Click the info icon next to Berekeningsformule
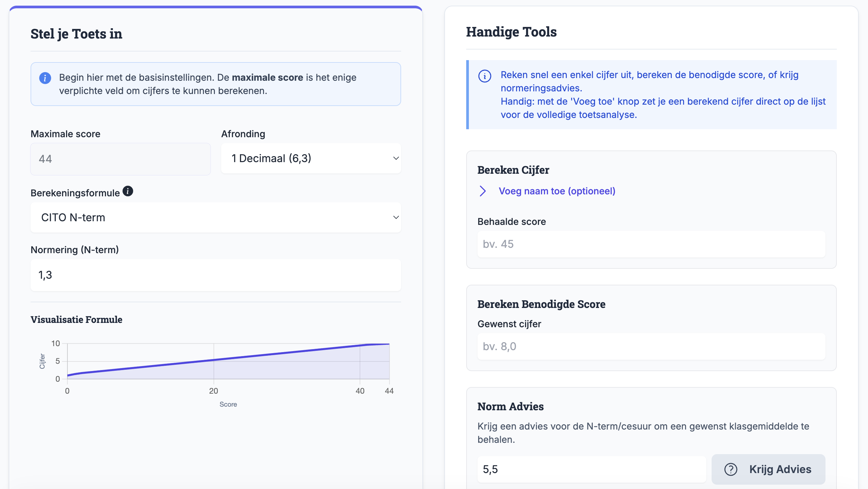868x489 pixels. (x=128, y=191)
